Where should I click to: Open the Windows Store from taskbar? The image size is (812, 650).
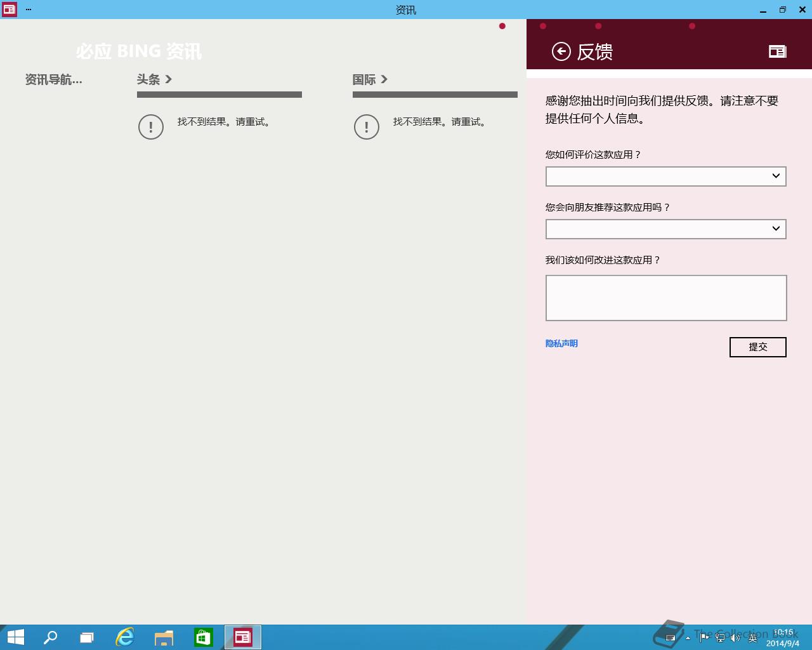(204, 637)
